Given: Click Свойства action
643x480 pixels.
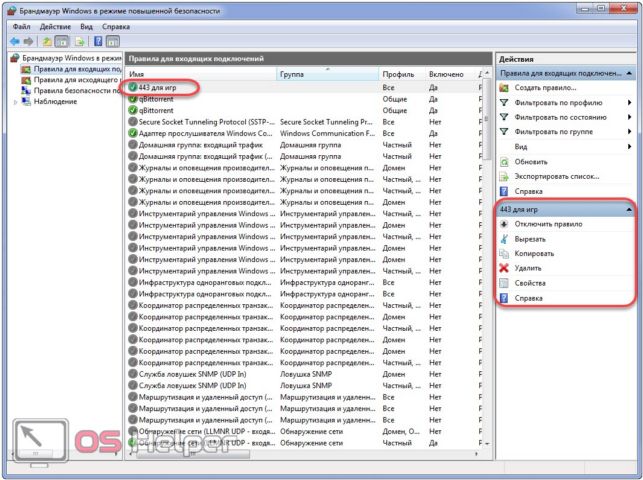Looking at the screenshot, I should [x=530, y=283].
